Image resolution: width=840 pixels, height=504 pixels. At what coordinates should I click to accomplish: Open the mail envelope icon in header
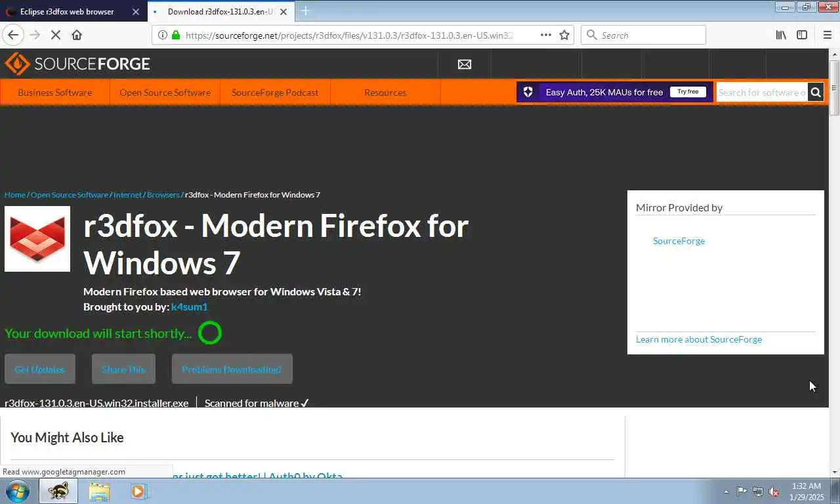[x=465, y=64]
